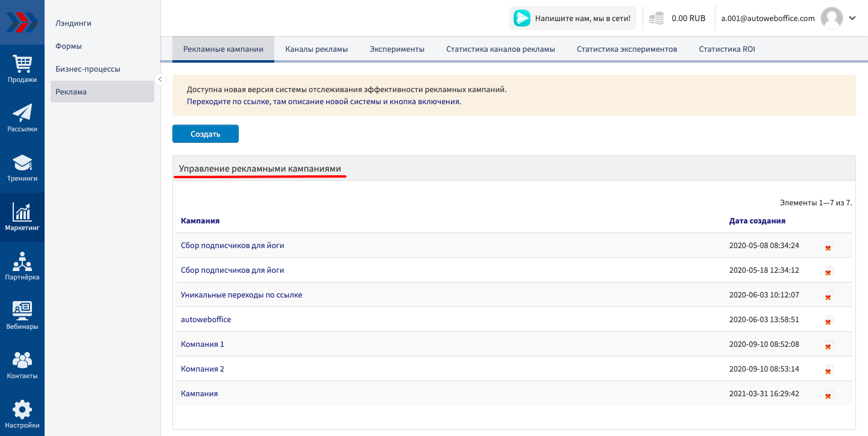Open the Партнёрка section icon
Viewport: 868px width, 436px height.
22,267
